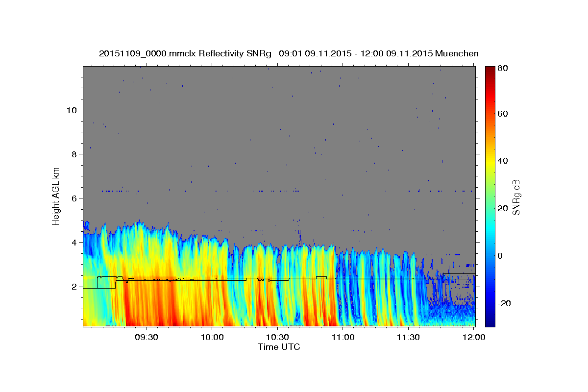Image resolution: width=588 pixels, height=392 pixels.
Task: Click the dark blue bottom of the colorbar
Action: (490, 322)
